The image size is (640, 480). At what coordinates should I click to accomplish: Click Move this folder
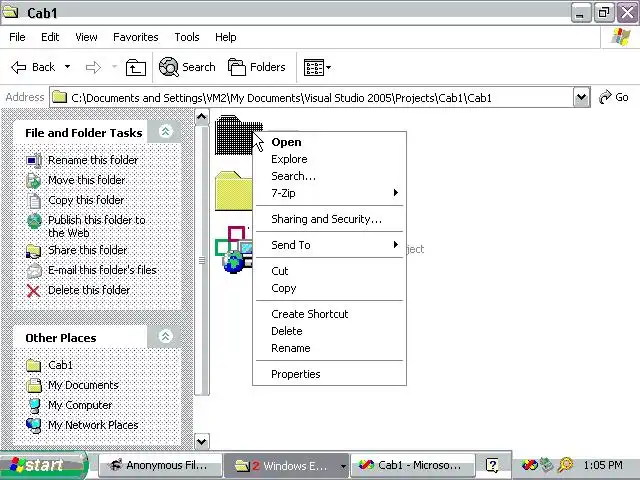coord(87,180)
